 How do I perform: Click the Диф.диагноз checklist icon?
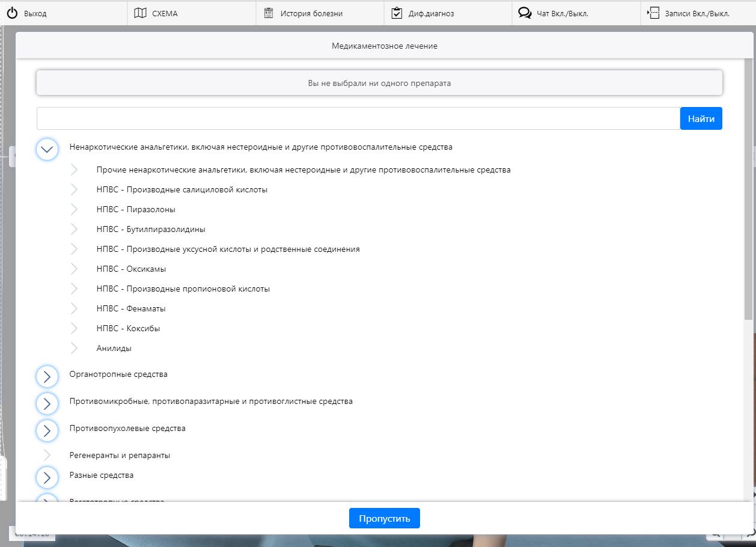pyautogui.click(x=397, y=13)
